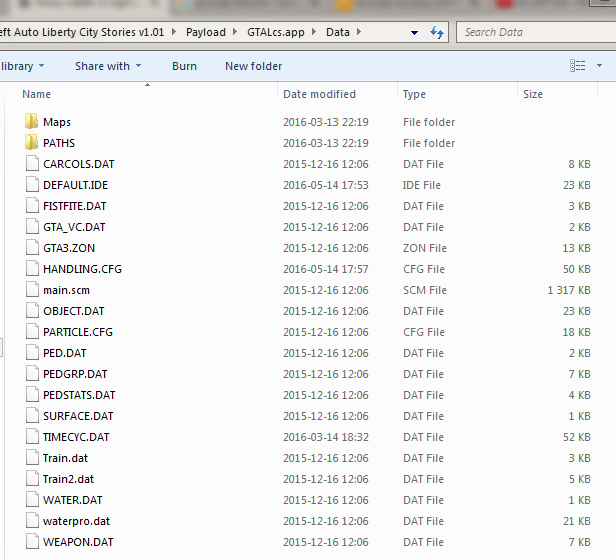616x560 pixels.
Task: Select the PARTICLE.CFG file icon
Action: point(32,332)
